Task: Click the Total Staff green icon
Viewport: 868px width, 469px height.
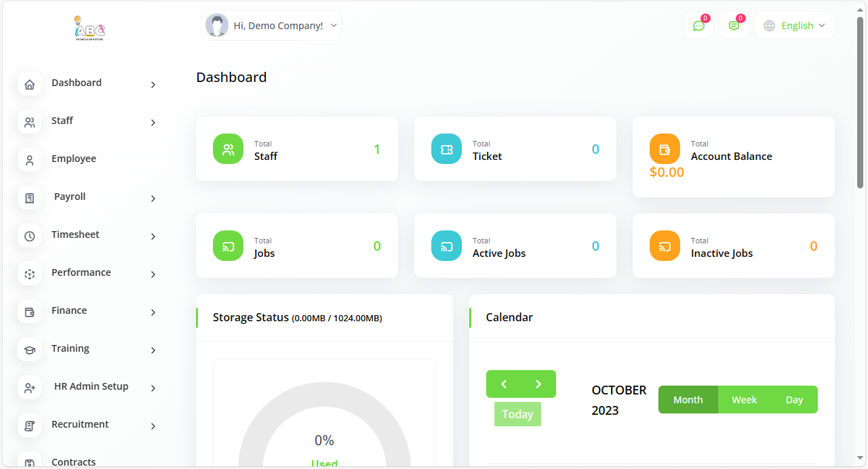Action: pyautogui.click(x=228, y=149)
